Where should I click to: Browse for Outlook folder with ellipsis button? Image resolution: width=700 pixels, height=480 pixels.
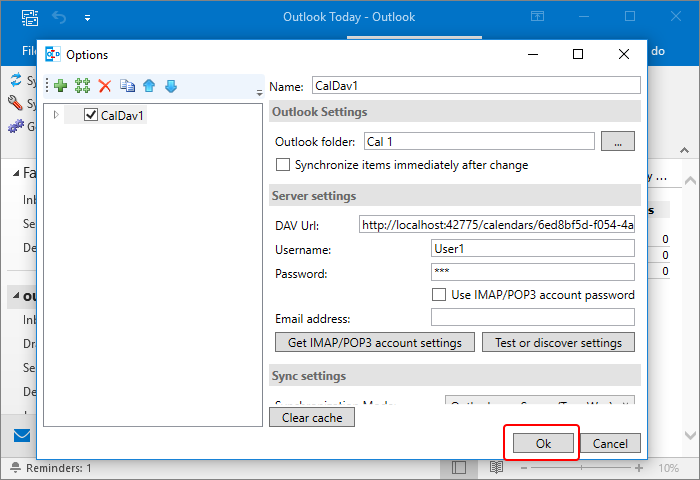click(x=618, y=141)
